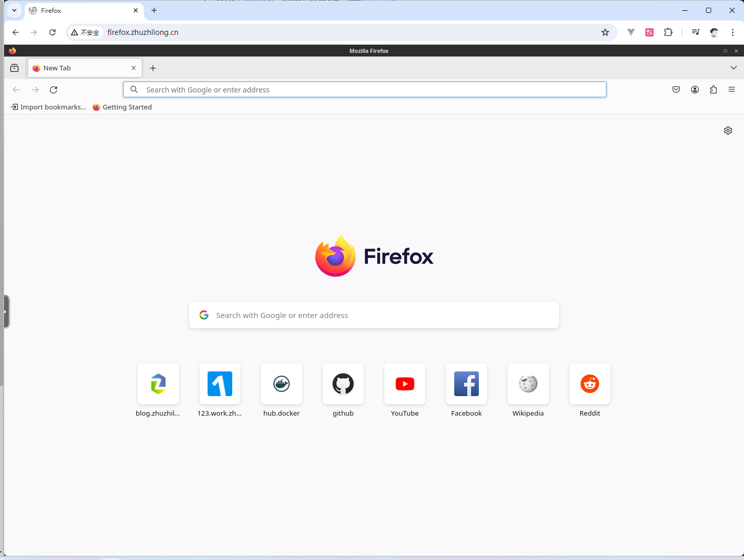Click Import bookmarks... in bookmarks toolbar

click(49, 107)
